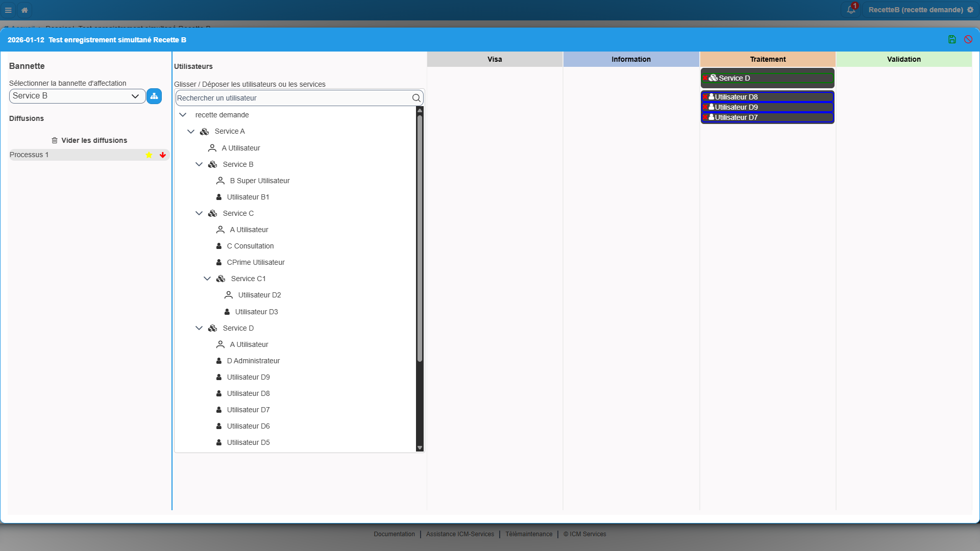980x551 pixels.
Task: Click red down arrow on Processus 1
Action: pyautogui.click(x=163, y=155)
